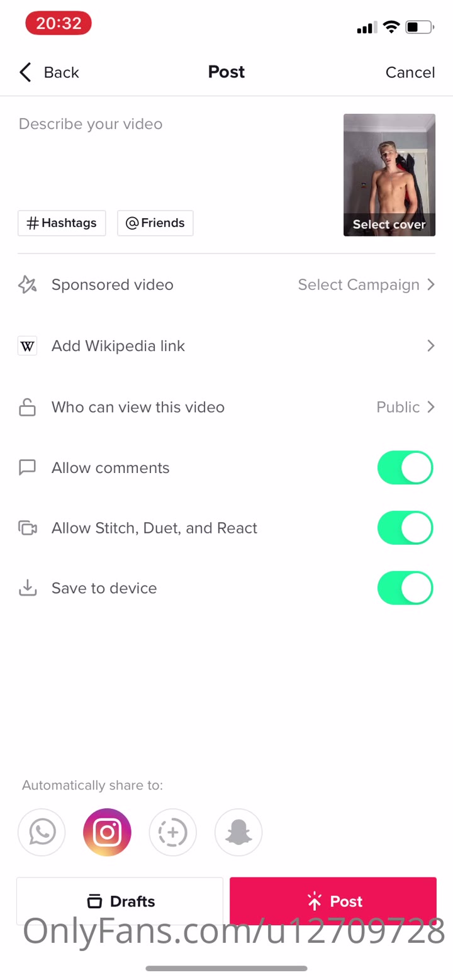Cancel the post creation
Viewport: 453px width, 980px height.
pyautogui.click(x=410, y=72)
